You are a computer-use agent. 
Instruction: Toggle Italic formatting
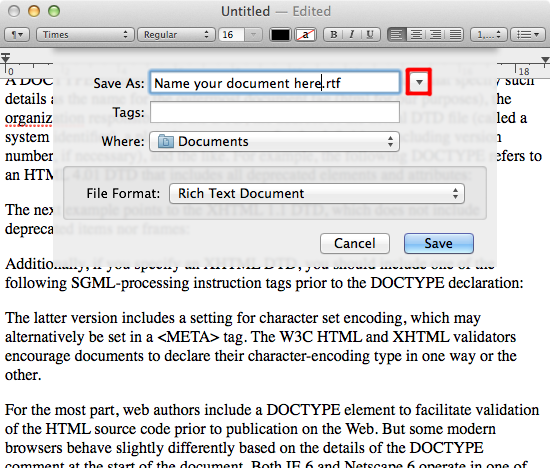coord(351,35)
